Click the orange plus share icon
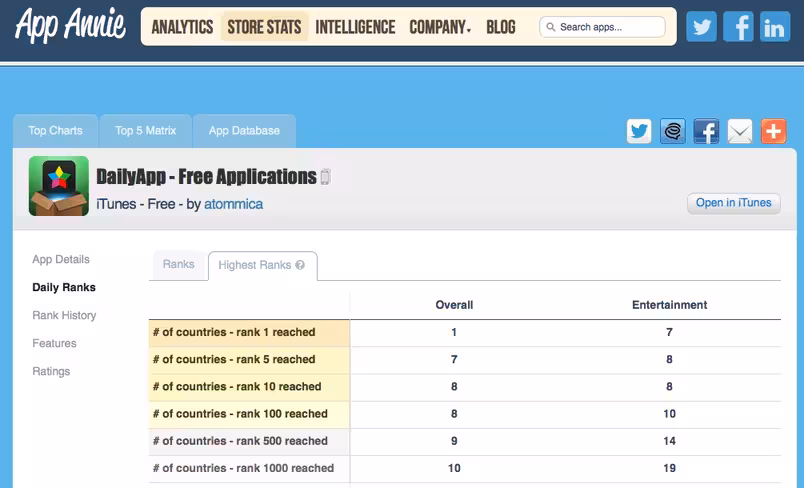This screenshot has height=488, width=804. click(774, 131)
